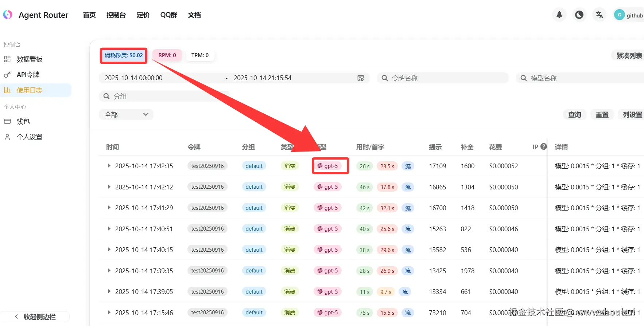Open QQ群 in top navigation
644x326 pixels.
169,15
